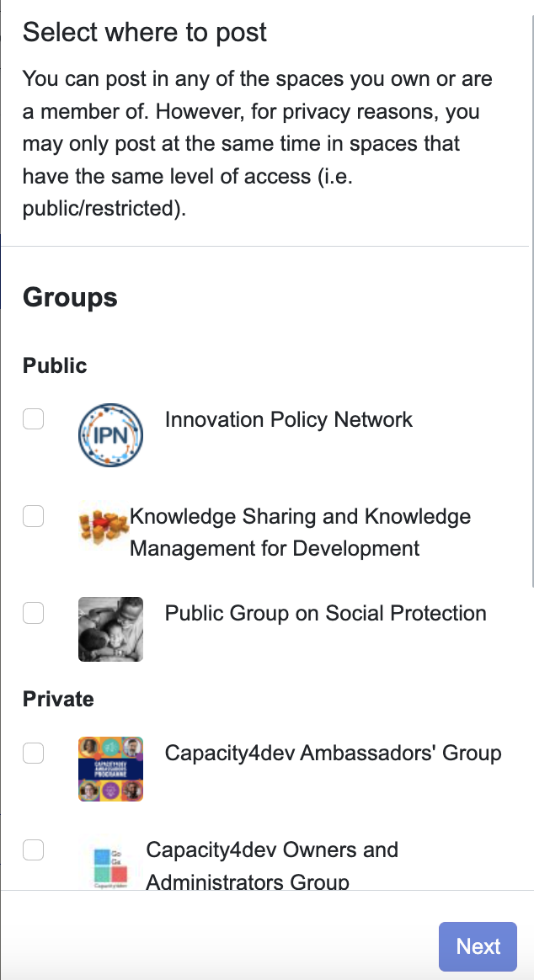Click the Knowledge Sharing and Knowledge Management label
534x980 pixels.
300,532
